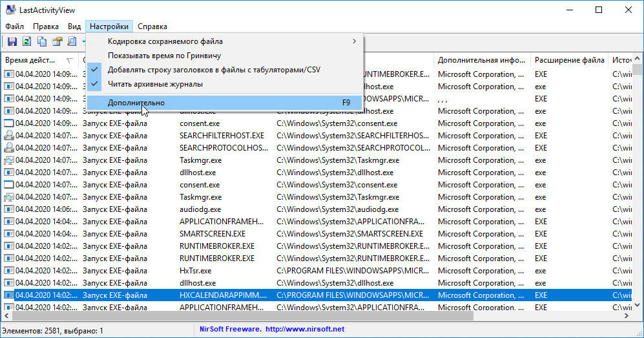
Task: Click 'Запуск EXE-файла' in SMARTSCREEN.EXE row
Action: (x=114, y=234)
